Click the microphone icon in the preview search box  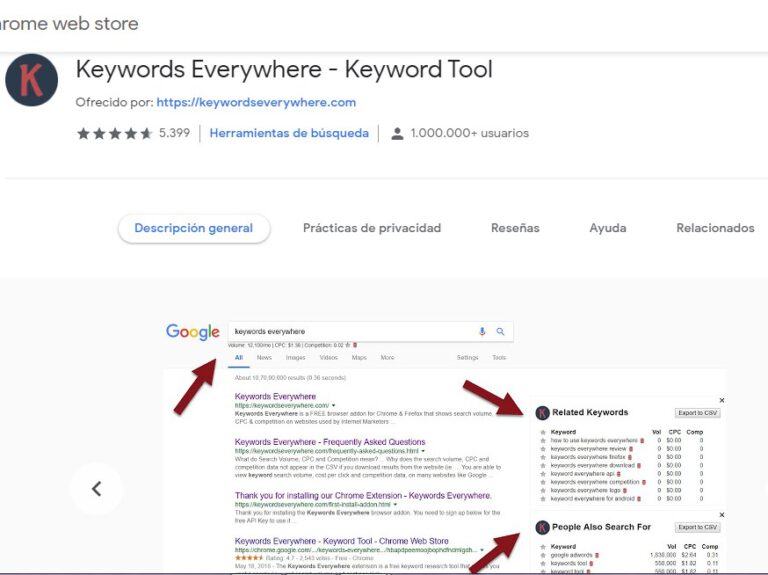pyautogui.click(x=482, y=332)
